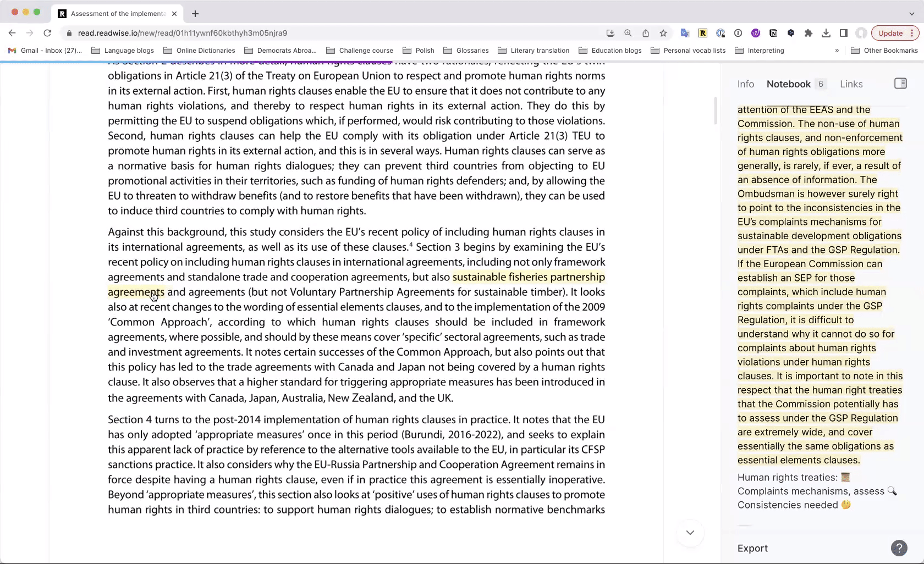Click the site lock icon
Screen dimensions: 924x564
(69, 33)
